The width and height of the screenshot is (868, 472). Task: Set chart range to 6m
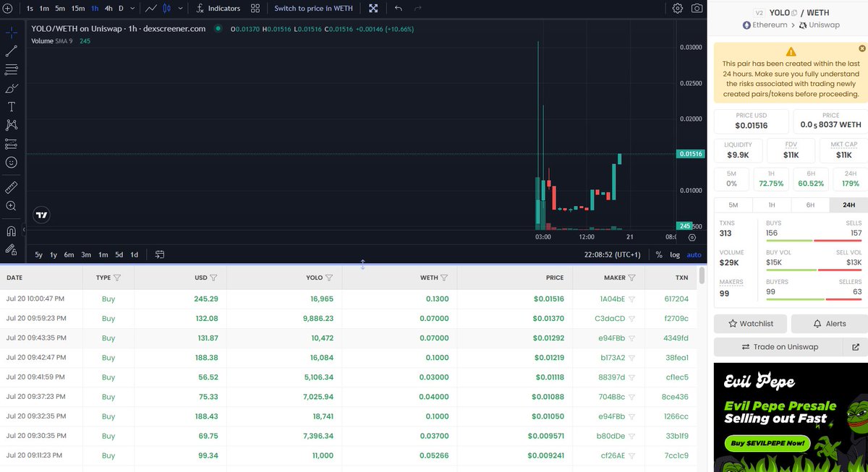69,254
